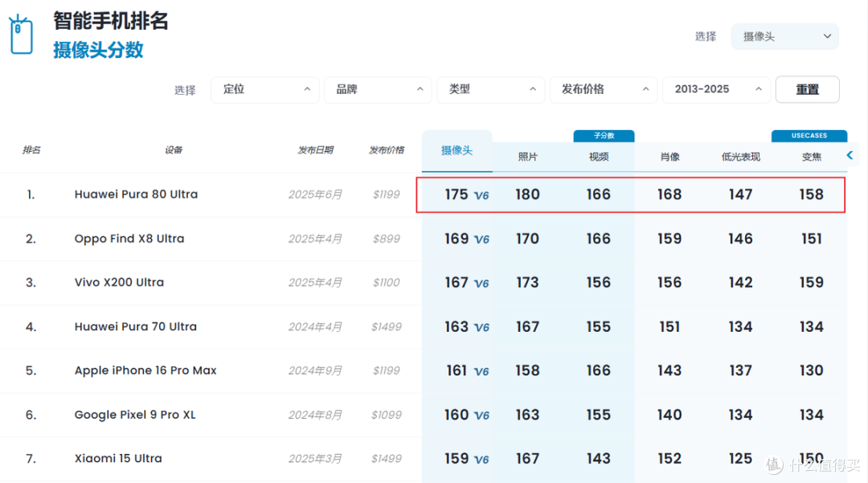Screen dimensions: 868x483
Task: Click the smartphone ranking logo icon
Action: pyautogui.click(x=21, y=35)
